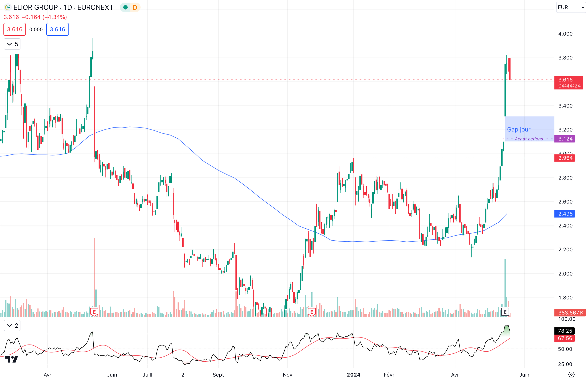Click the orange delayed data D badge

(x=135, y=7)
